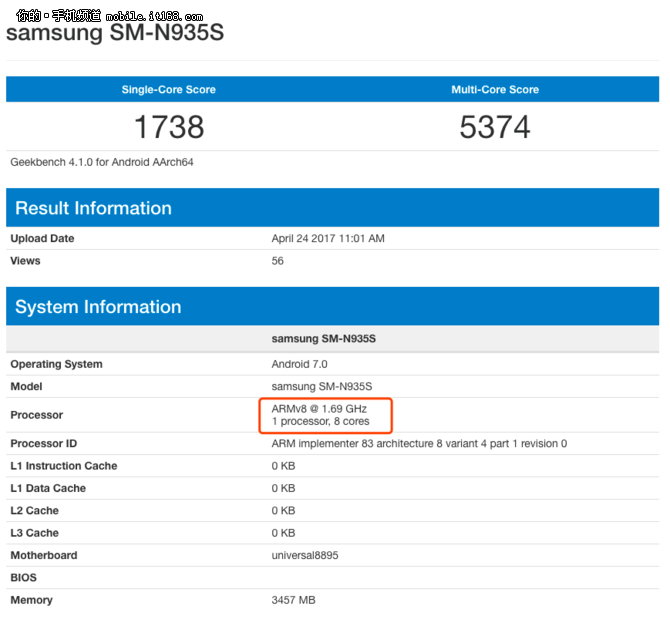Viewport: 670px width, 623px height.
Task: Select the Single-Core Score header
Action: 168,89
